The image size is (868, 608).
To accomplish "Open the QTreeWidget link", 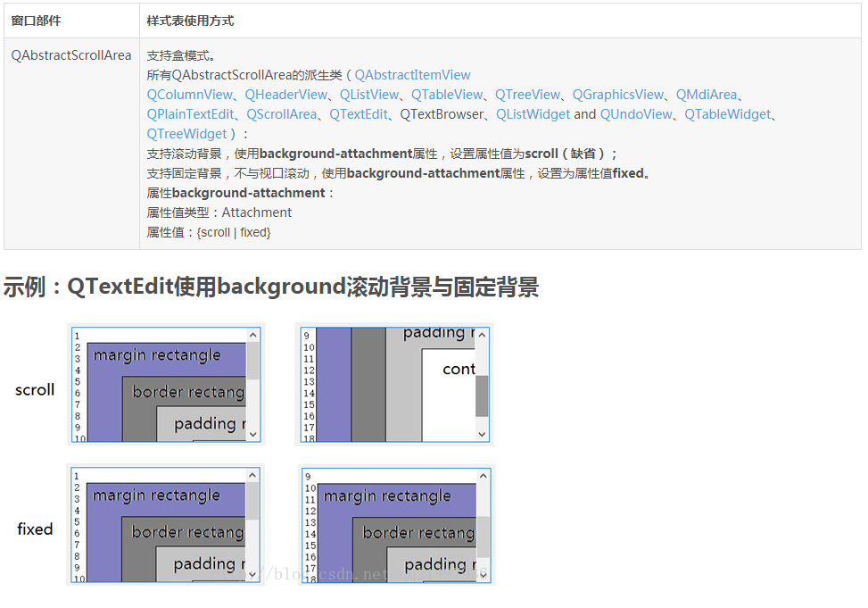I will 186,134.
